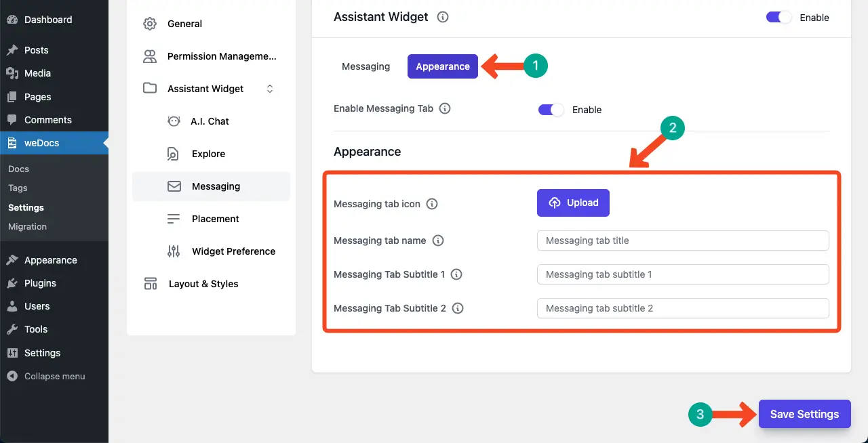Toggle the Assistant Widget Enable switch
The image size is (868, 443).
778,18
